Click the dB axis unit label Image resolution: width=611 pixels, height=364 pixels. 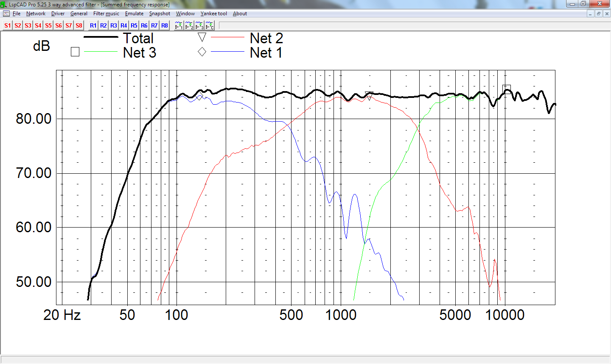[x=42, y=46]
